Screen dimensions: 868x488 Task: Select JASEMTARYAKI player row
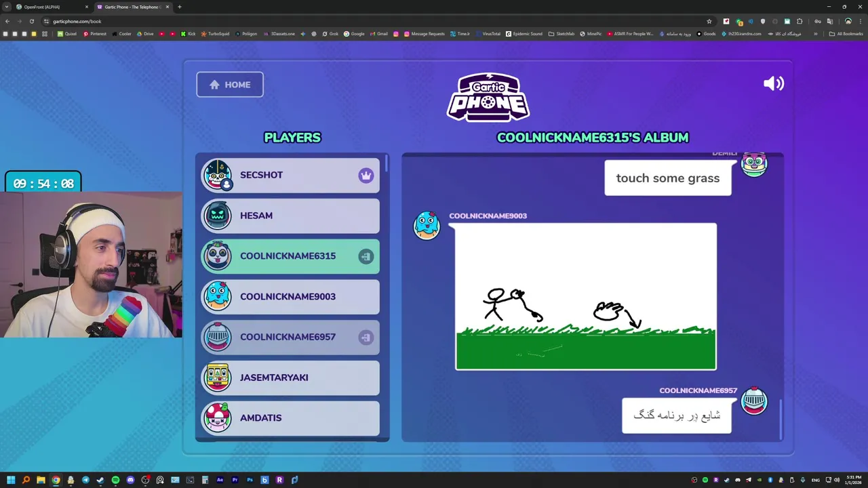coord(290,378)
